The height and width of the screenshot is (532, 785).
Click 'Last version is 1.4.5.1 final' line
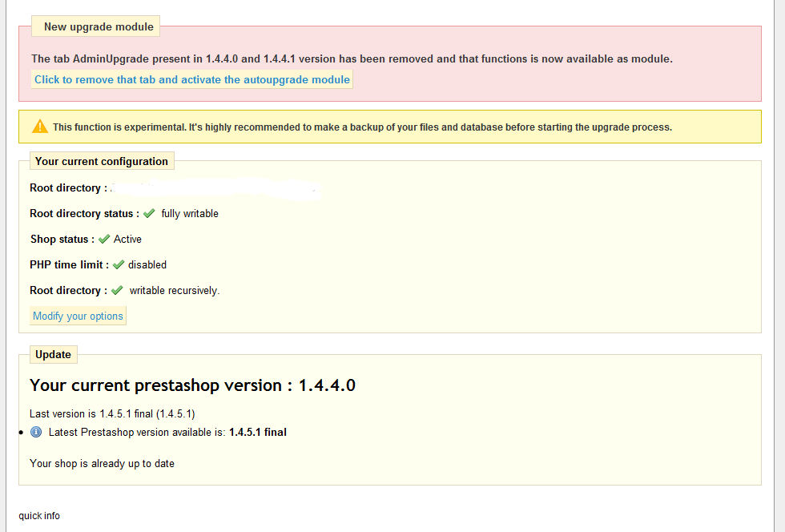point(112,413)
